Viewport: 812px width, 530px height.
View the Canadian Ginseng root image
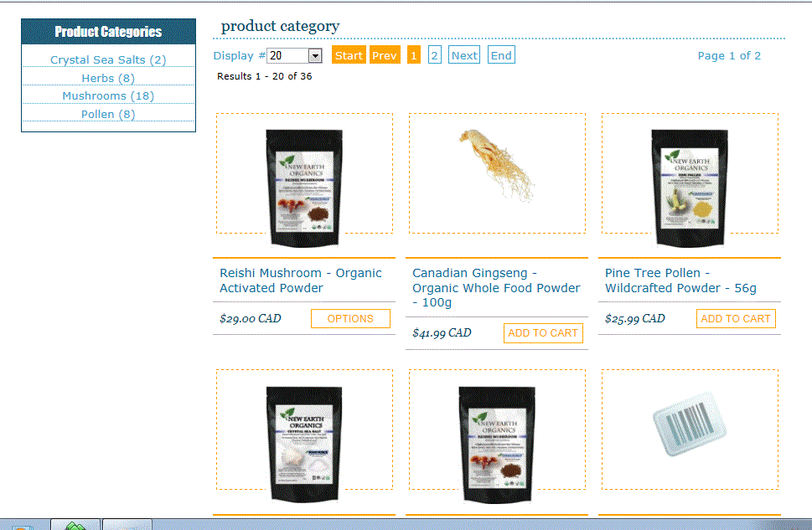pyautogui.click(x=496, y=165)
